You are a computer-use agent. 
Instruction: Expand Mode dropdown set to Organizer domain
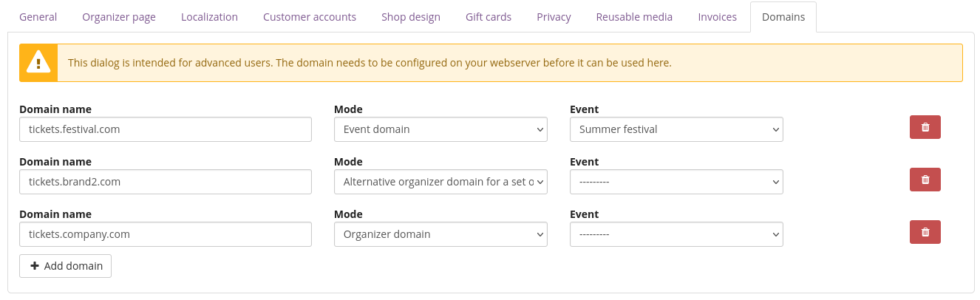pyautogui.click(x=440, y=234)
